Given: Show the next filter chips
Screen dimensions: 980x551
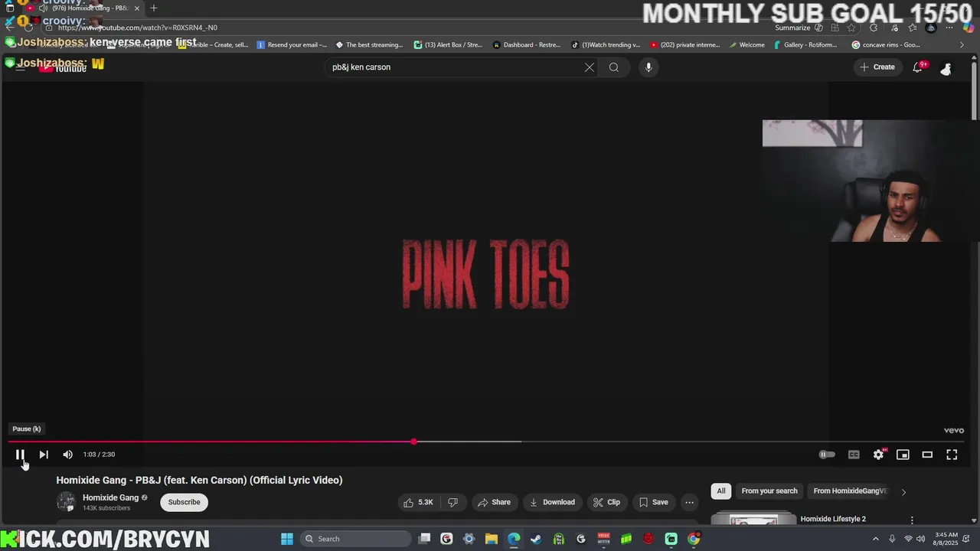Looking at the screenshot, I should tap(903, 492).
